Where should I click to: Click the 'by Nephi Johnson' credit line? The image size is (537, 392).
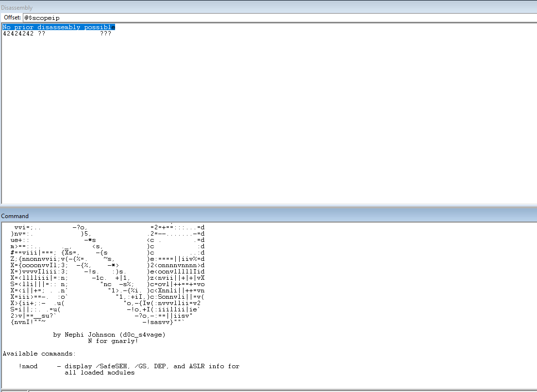[90, 335]
